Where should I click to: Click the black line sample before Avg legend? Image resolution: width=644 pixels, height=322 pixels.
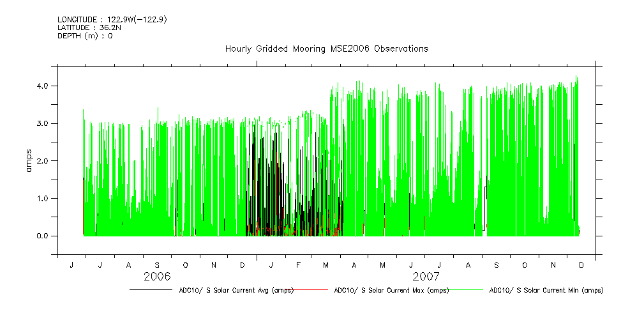click(151, 290)
